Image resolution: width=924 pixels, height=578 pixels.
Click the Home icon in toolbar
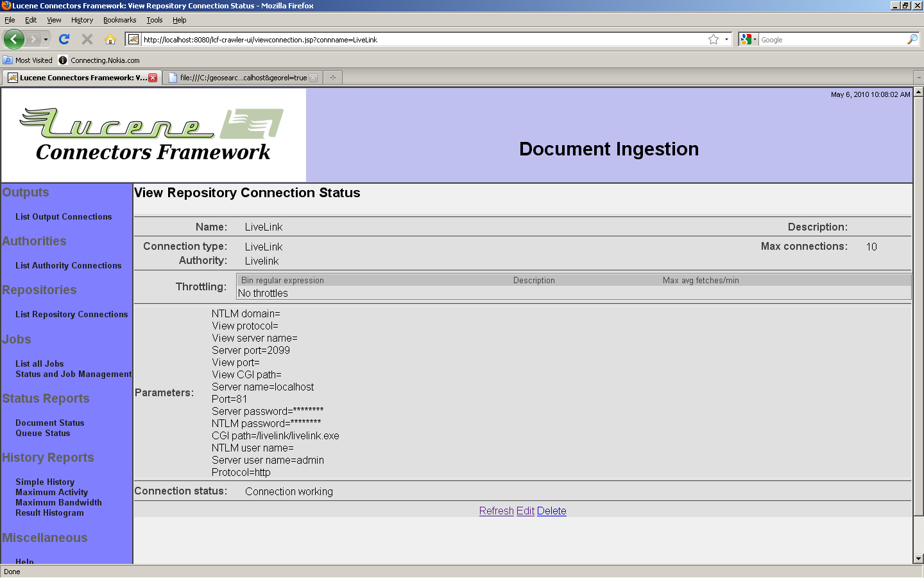pyautogui.click(x=110, y=39)
